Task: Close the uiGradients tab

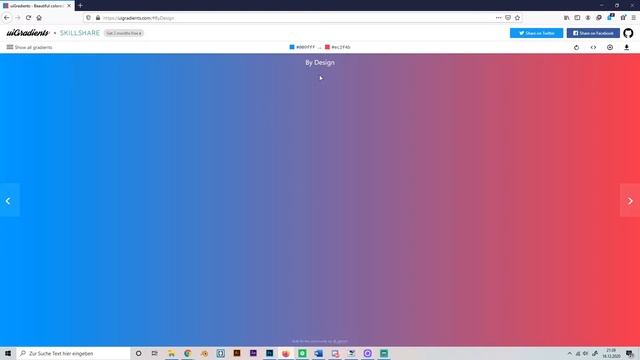Action: (69, 6)
